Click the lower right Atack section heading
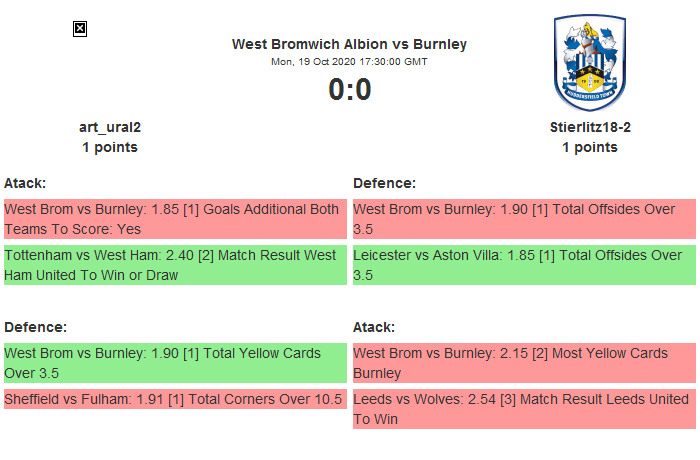Viewport: 700px width, 460px height. 374,327
